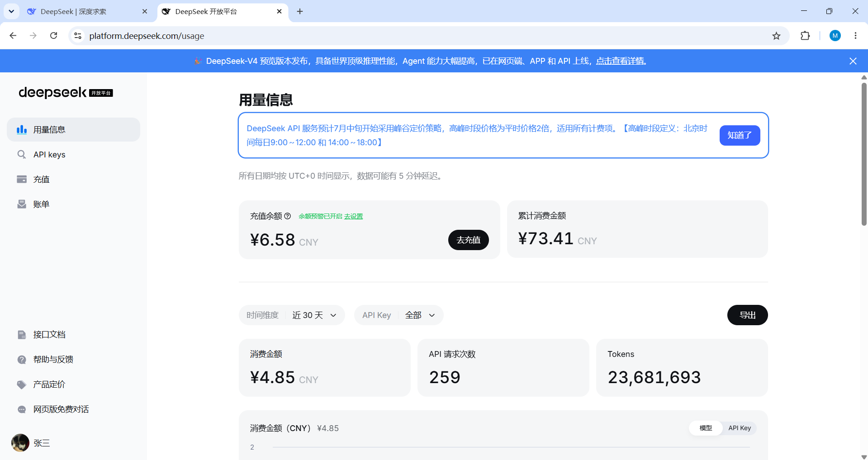
Task: Click the browser back arrow
Action: click(x=13, y=36)
